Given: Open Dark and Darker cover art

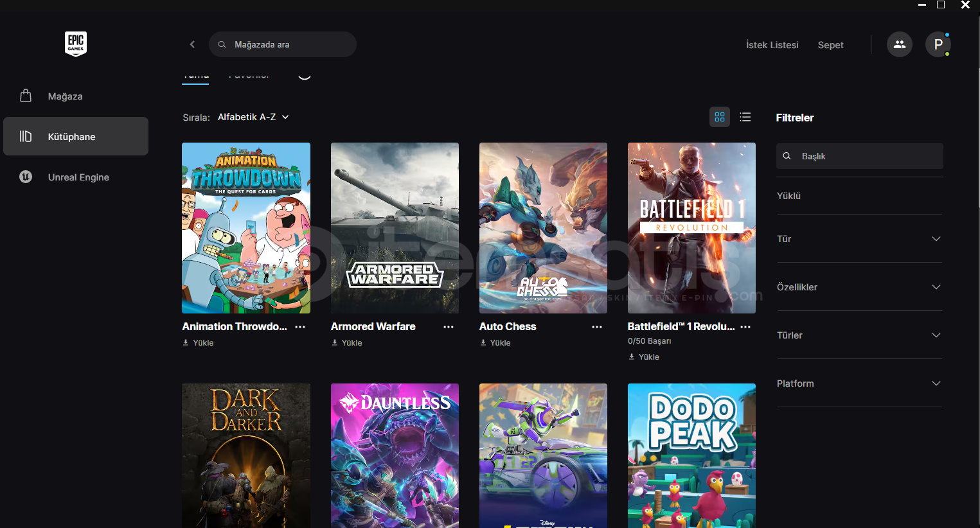Looking at the screenshot, I should coord(246,455).
